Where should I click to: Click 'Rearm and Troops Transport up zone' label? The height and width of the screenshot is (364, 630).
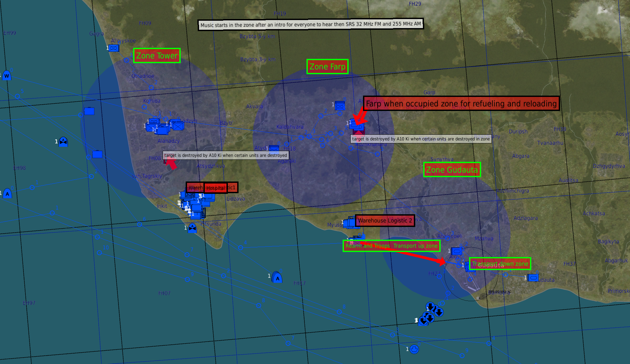(x=391, y=246)
